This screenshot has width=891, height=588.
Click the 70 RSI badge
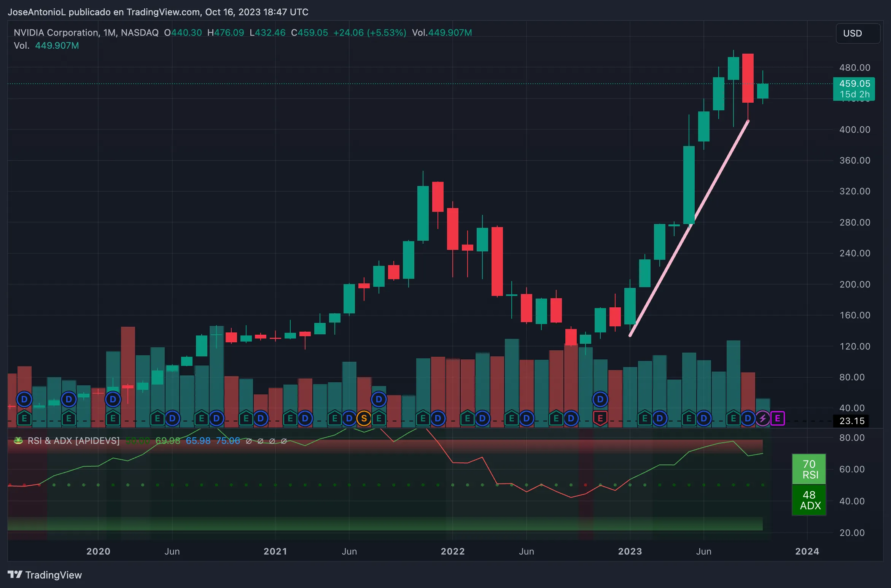pyautogui.click(x=809, y=470)
